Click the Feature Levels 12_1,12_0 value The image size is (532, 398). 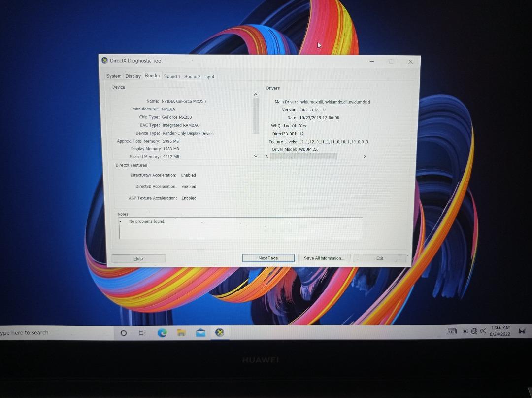click(x=333, y=142)
